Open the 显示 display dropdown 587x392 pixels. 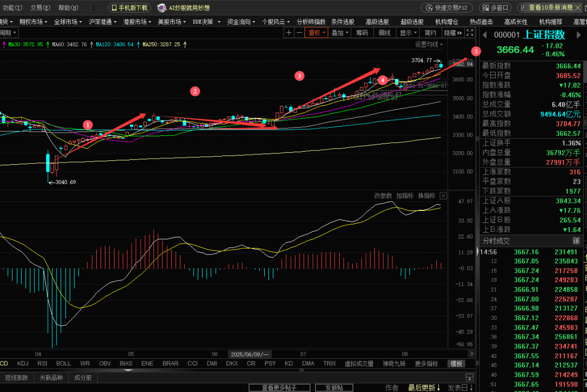point(408,33)
